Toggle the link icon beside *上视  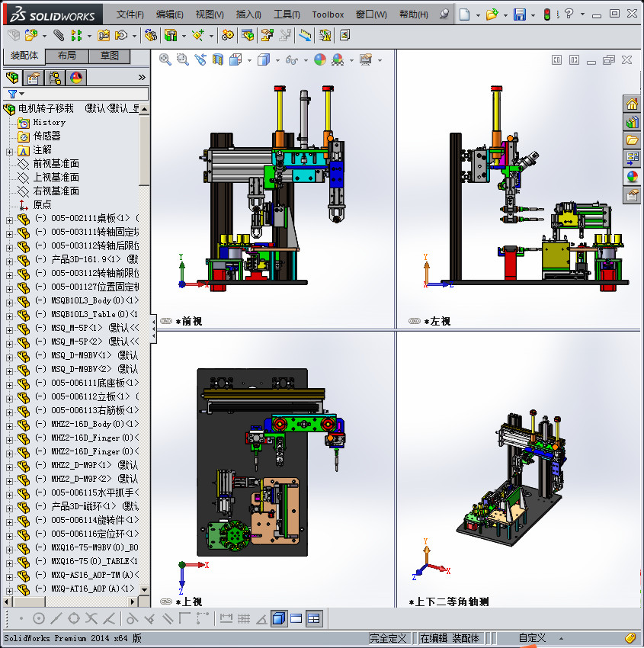(166, 601)
